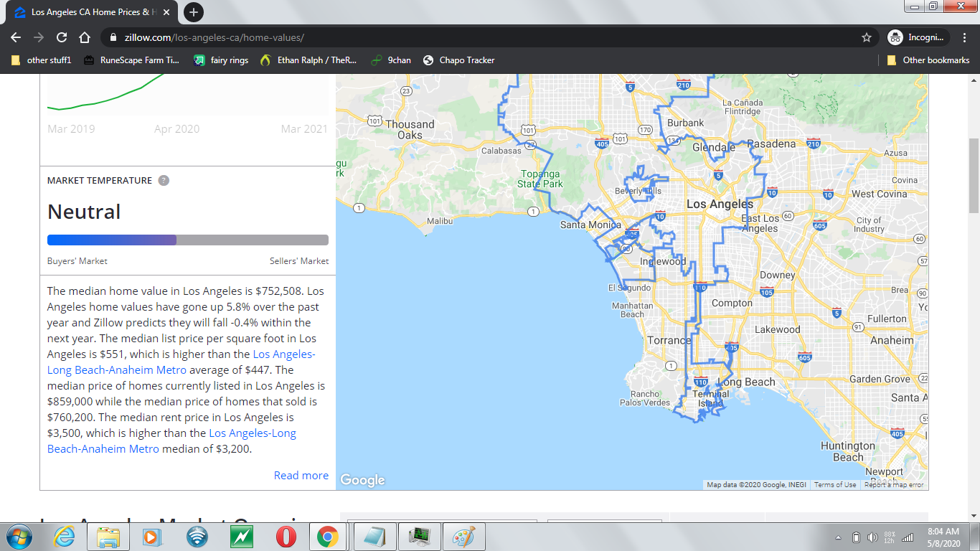
Task: Click the page's vertical scrollbar thumb
Action: (974, 175)
